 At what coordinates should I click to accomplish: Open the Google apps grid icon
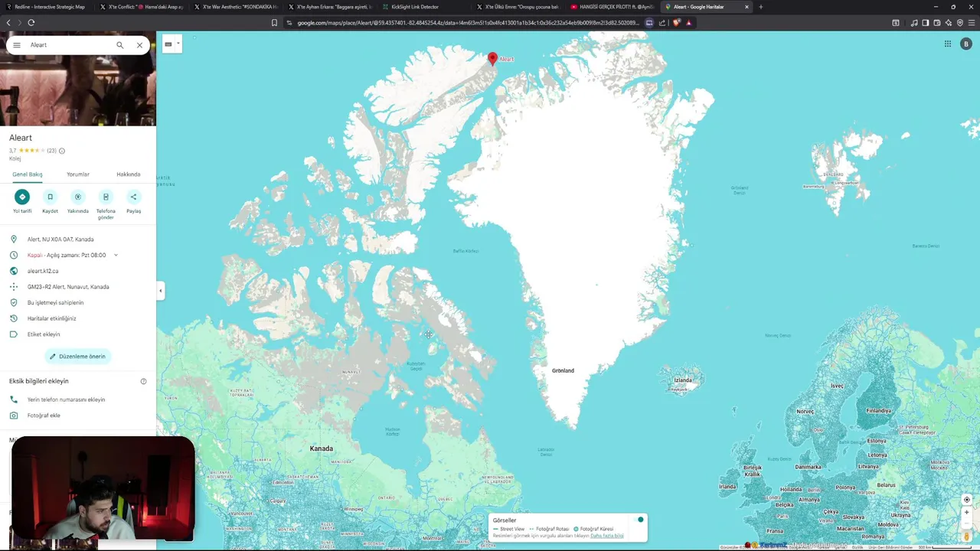click(x=947, y=44)
